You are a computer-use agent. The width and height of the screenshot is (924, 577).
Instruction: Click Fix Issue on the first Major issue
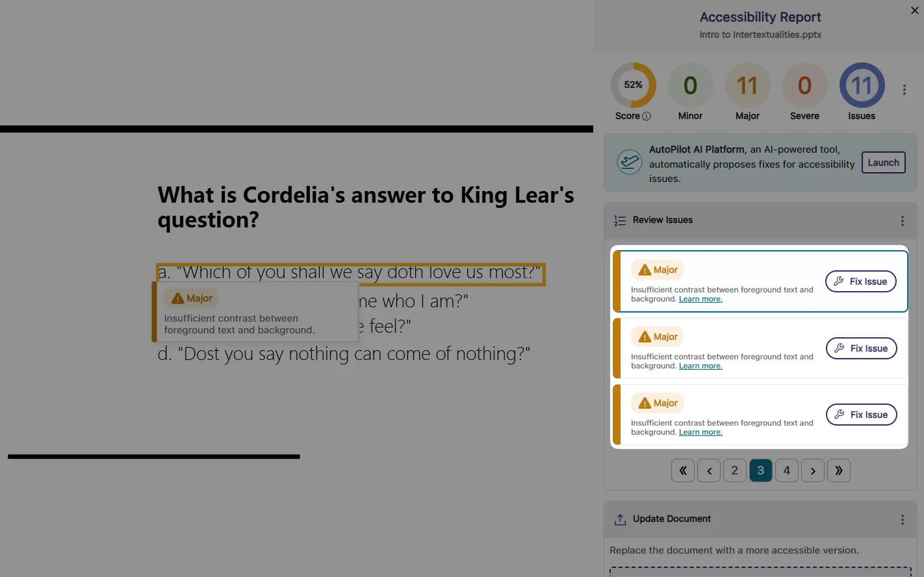[x=860, y=281]
